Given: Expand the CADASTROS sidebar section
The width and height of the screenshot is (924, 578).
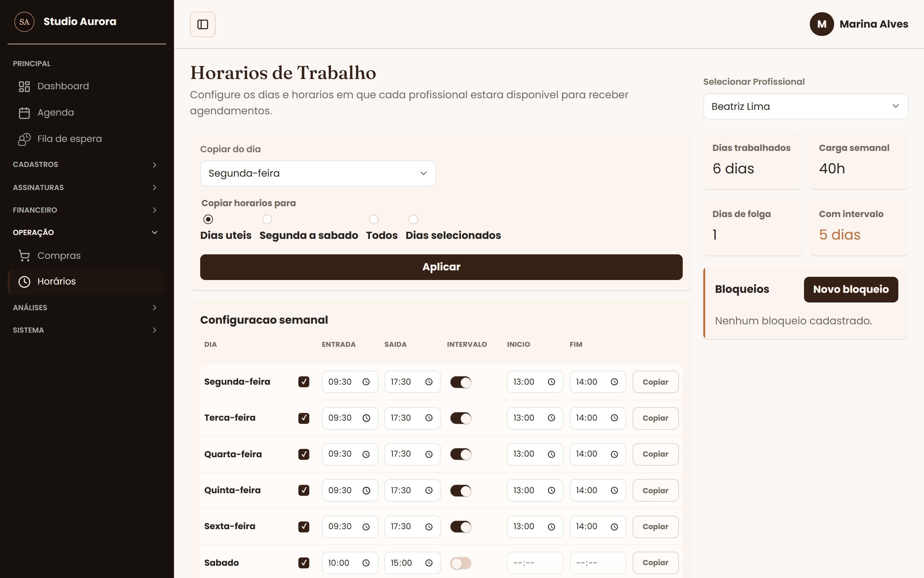Looking at the screenshot, I should click(86, 165).
